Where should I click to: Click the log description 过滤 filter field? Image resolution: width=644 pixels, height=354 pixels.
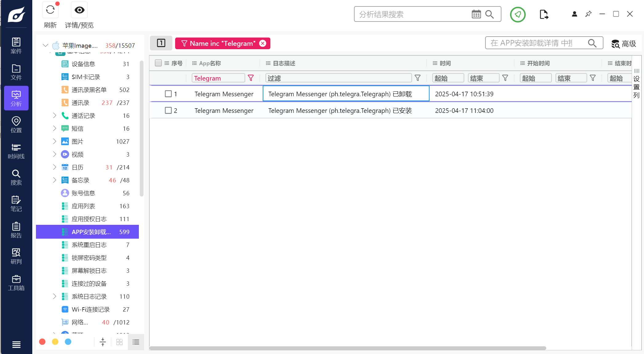coord(338,78)
